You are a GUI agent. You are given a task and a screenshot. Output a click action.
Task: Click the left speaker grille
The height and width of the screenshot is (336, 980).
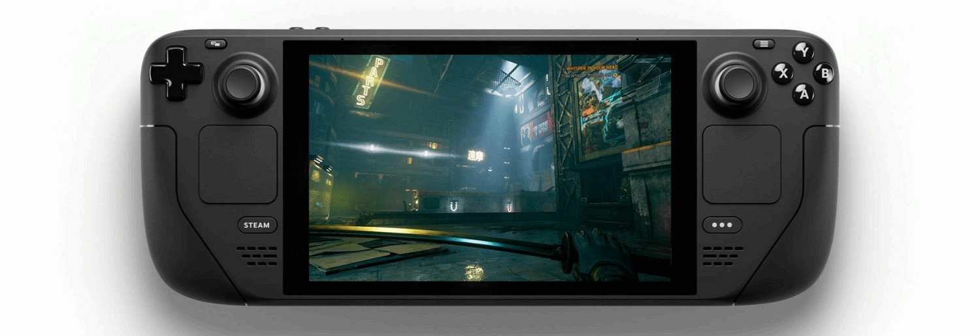pyautogui.click(x=257, y=256)
